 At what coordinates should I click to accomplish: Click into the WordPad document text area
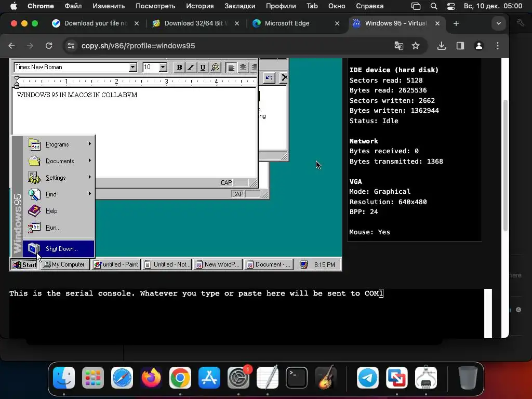(135, 132)
